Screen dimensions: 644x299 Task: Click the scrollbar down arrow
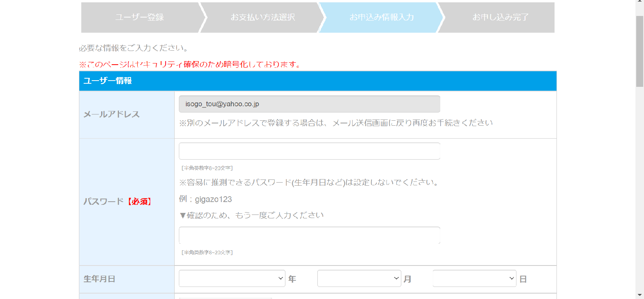[x=640, y=295]
